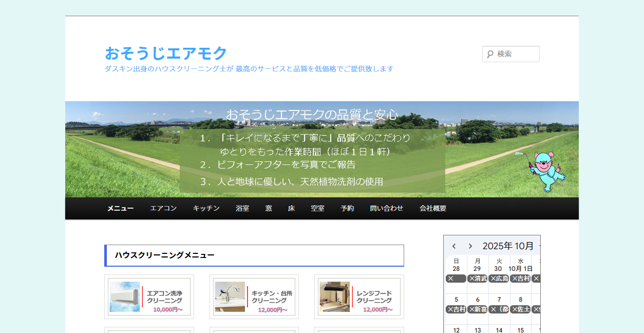Click the ×広島 entry on September 30

[x=499, y=279]
